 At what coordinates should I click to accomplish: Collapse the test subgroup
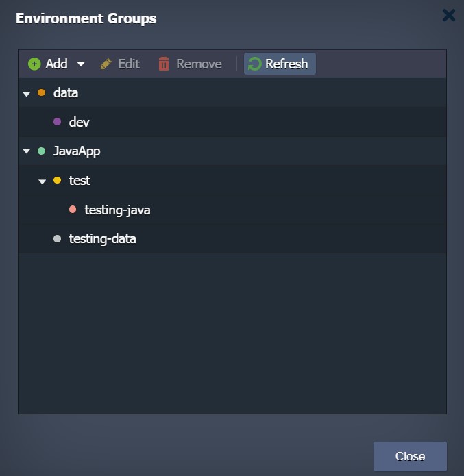pyautogui.click(x=42, y=181)
